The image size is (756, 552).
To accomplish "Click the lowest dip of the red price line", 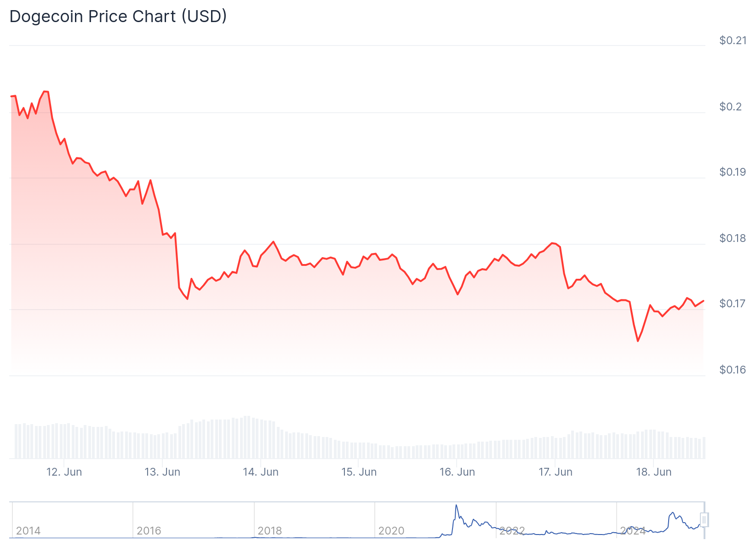I will point(637,341).
